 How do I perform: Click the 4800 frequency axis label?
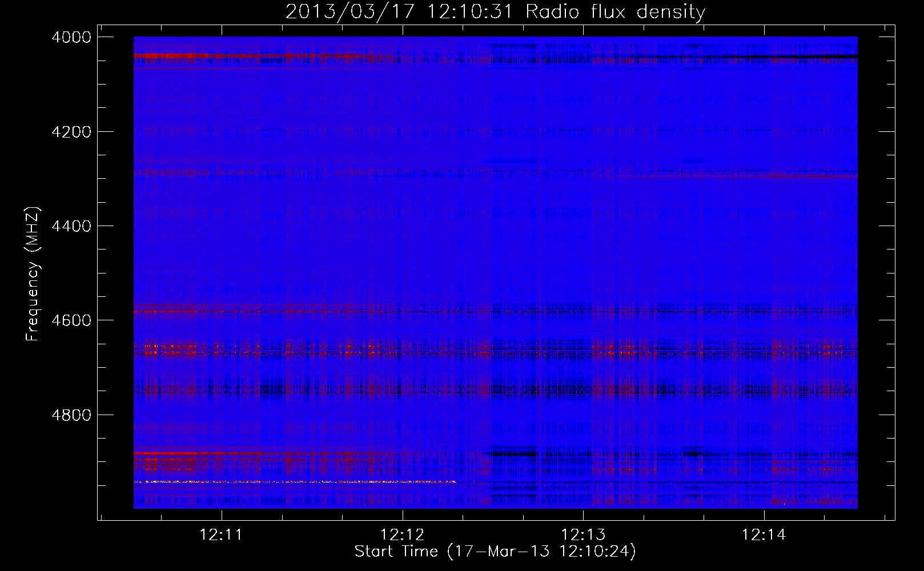(71, 415)
